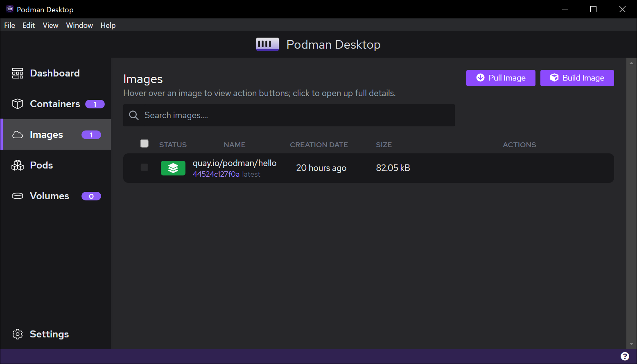
Task: Click the Images cloud icon
Action: pos(18,135)
